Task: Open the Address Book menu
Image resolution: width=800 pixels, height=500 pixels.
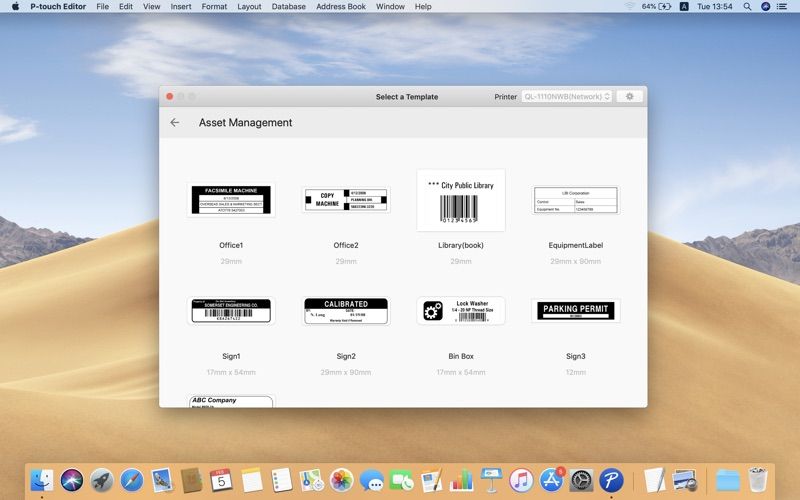Action: click(x=341, y=7)
